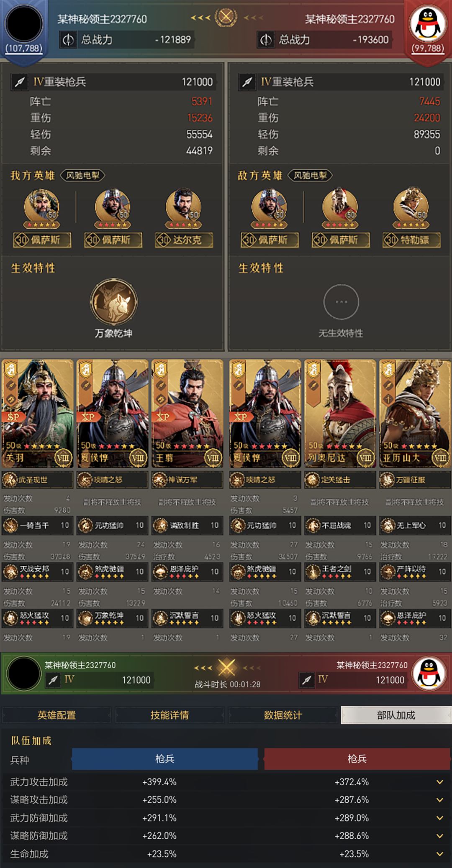
Task: Select the 达尔克 hero medallion
Action: (184, 208)
